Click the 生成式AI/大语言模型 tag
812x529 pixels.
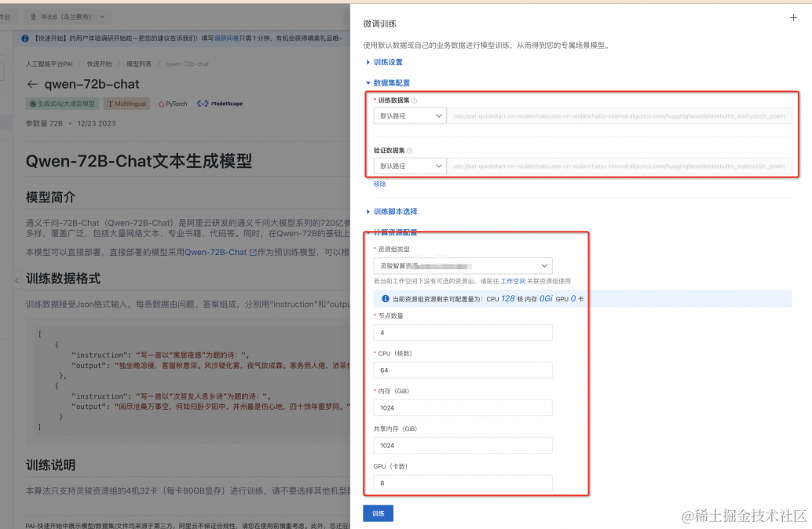point(62,104)
